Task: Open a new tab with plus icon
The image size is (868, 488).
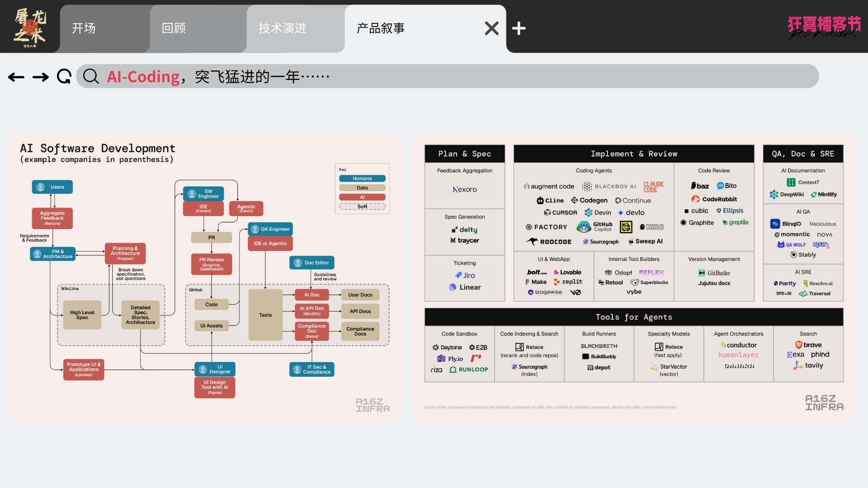Action: click(519, 28)
